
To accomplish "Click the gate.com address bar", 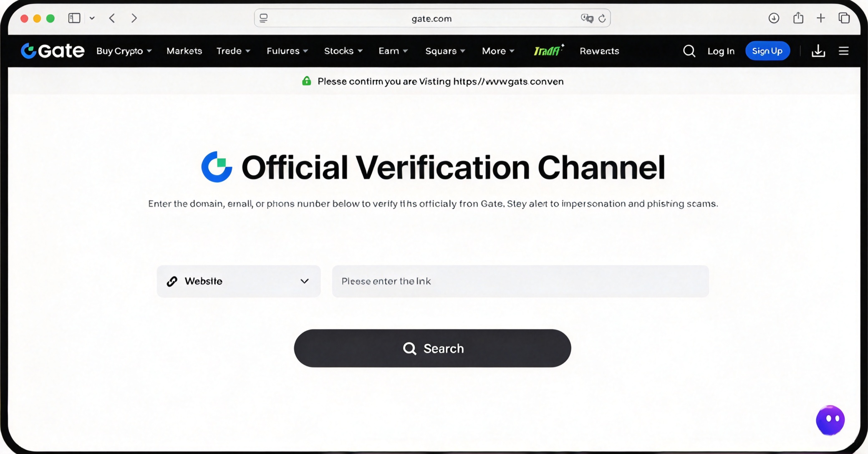I will (432, 18).
